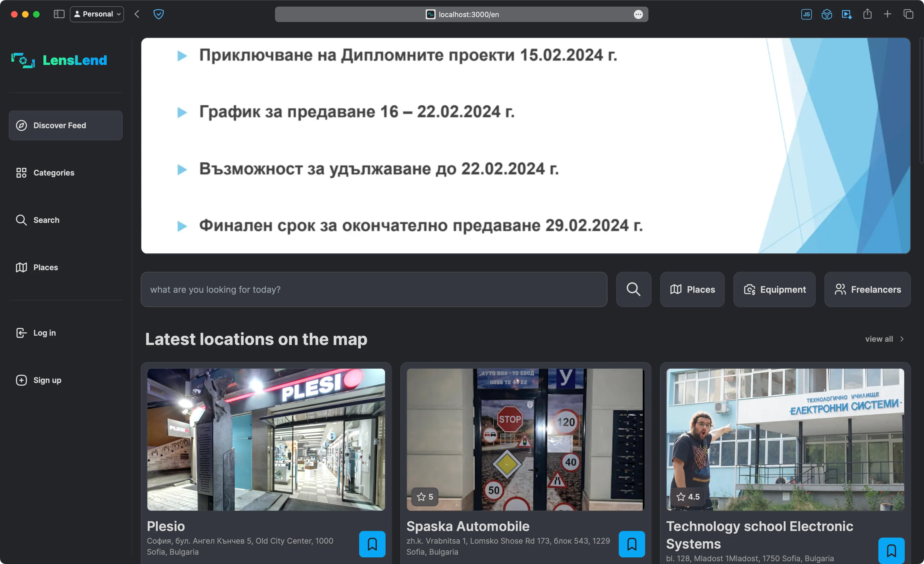Toggle the browser sidebar panel
924x564 pixels.
coord(59,14)
